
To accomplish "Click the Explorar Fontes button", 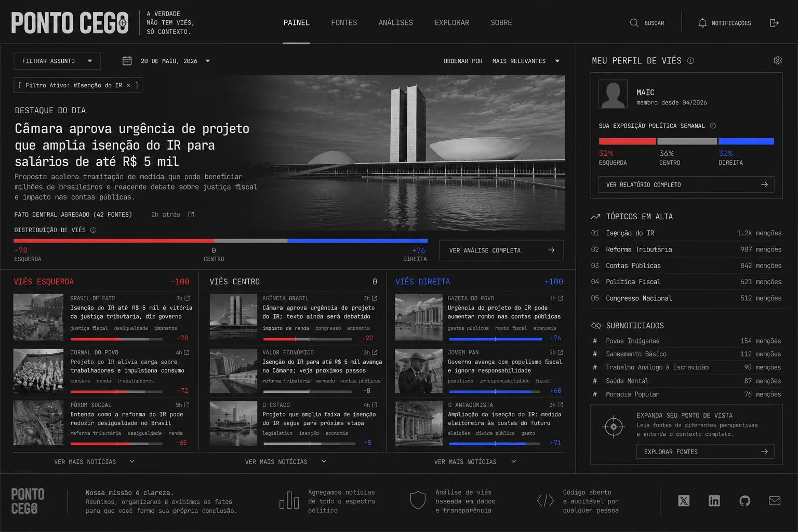I will pyautogui.click(x=705, y=452).
